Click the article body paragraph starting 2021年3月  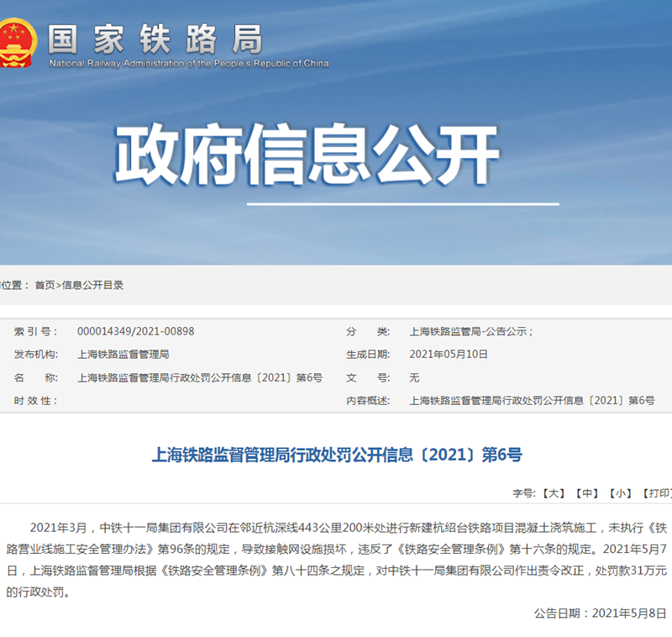[337, 560]
